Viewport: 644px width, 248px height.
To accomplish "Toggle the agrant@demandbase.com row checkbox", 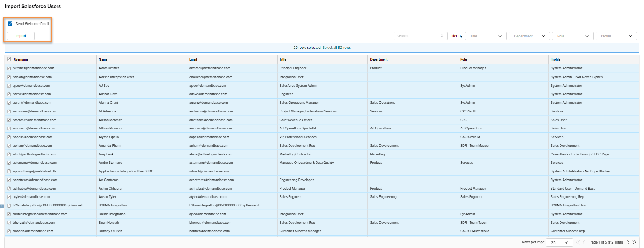I will pos(9,103).
